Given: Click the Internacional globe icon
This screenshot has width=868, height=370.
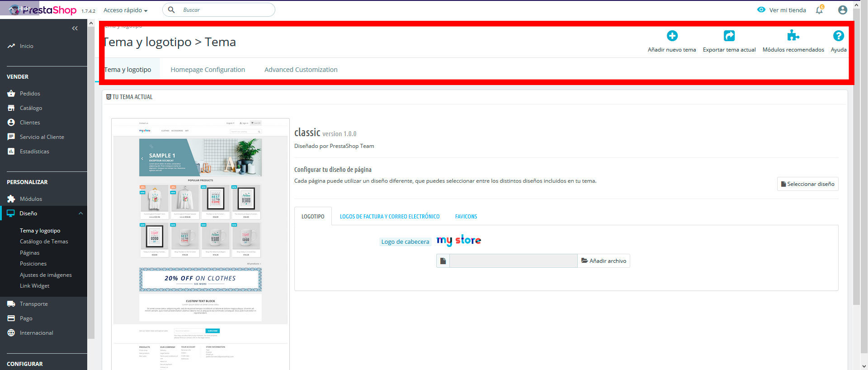Looking at the screenshot, I should (11, 333).
